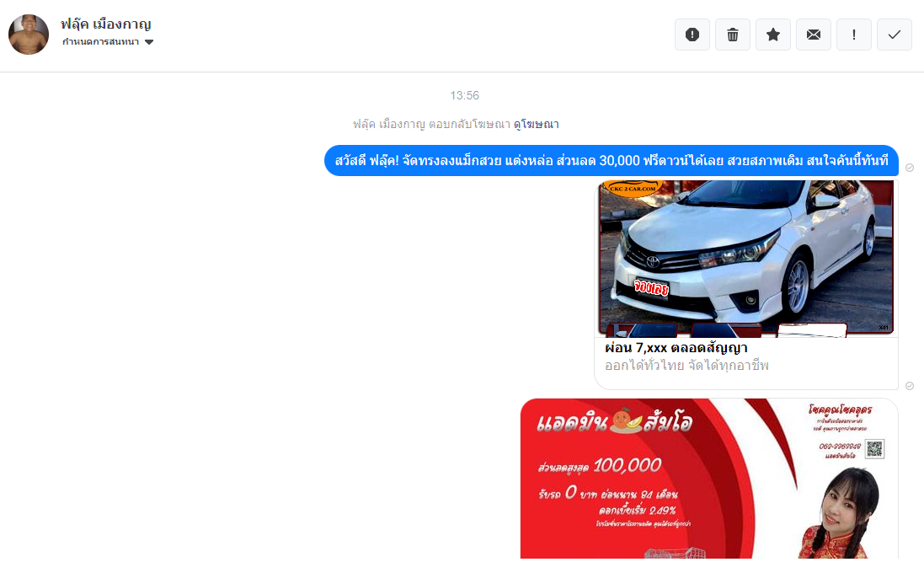Click the delivered status icon beside car ad
This screenshot has width=924, height=562.
click(910, 386)
